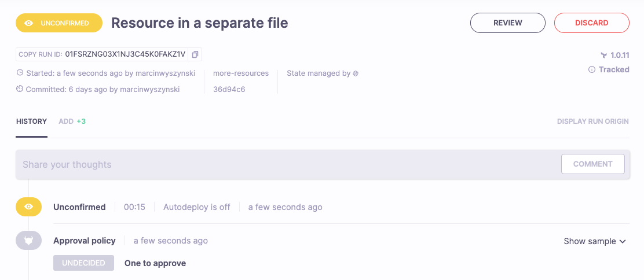Open the more-resources branch link
This screenshot has height=280, width=644.
pyautogui.click(x=241, y=73)
